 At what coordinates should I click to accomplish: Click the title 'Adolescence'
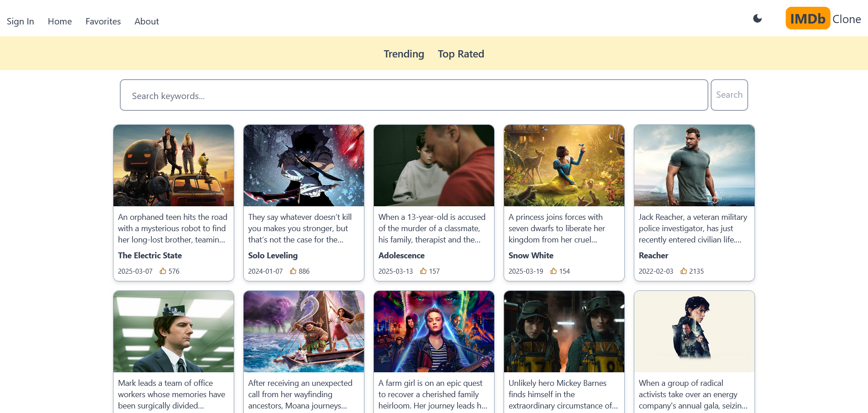[x=401, y=256]
